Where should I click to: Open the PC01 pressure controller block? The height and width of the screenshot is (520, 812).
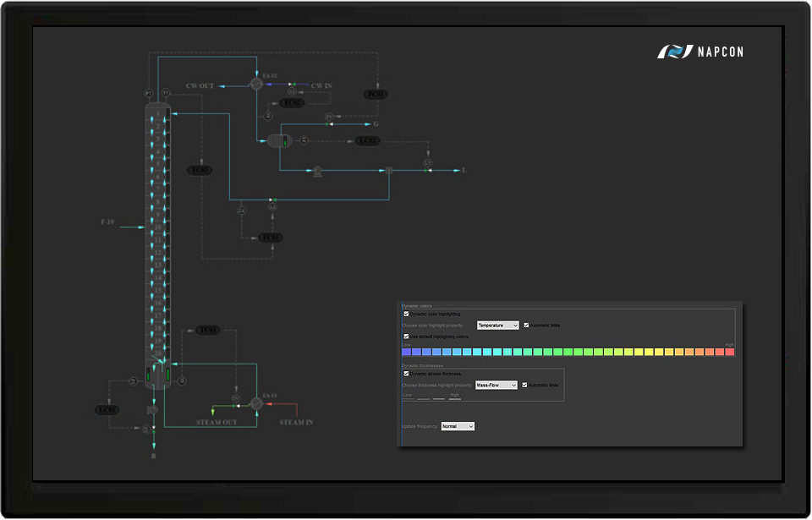click(376, 95)
